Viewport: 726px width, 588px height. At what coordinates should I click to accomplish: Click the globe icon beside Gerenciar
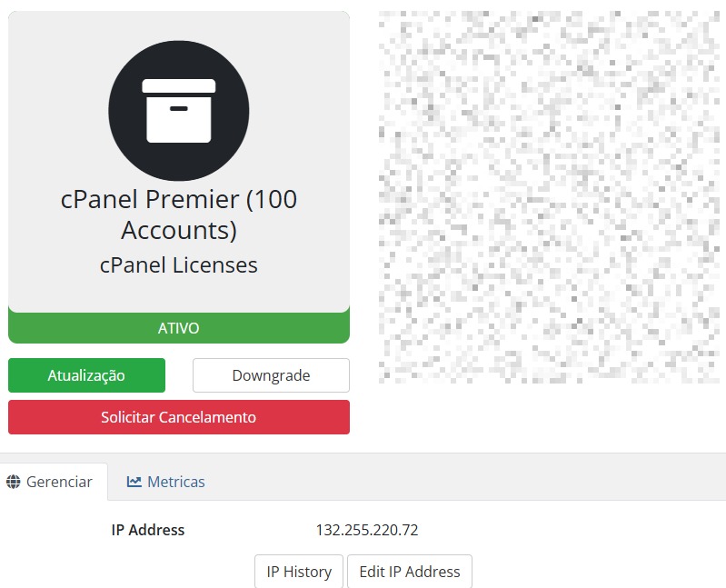pyautogui.click(x=13, y=483)
